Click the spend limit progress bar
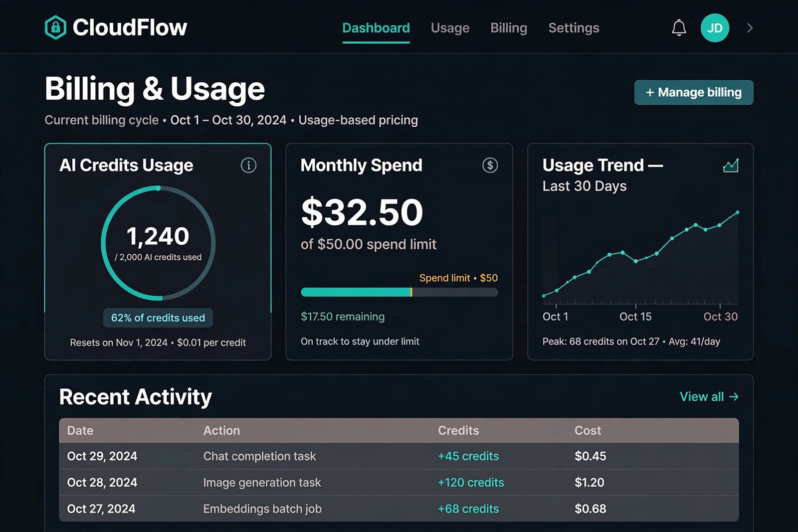The image size is (798, 532). [x=399, y=292]
